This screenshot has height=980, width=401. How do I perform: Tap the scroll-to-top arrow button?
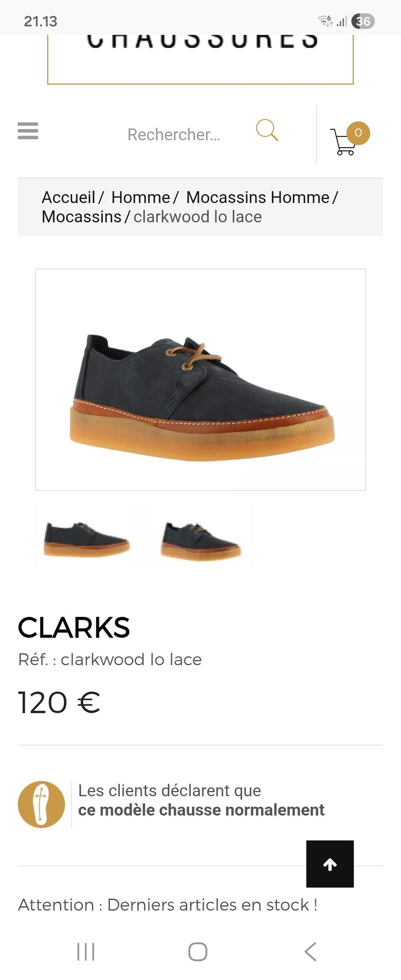click(x=330, y=864)
